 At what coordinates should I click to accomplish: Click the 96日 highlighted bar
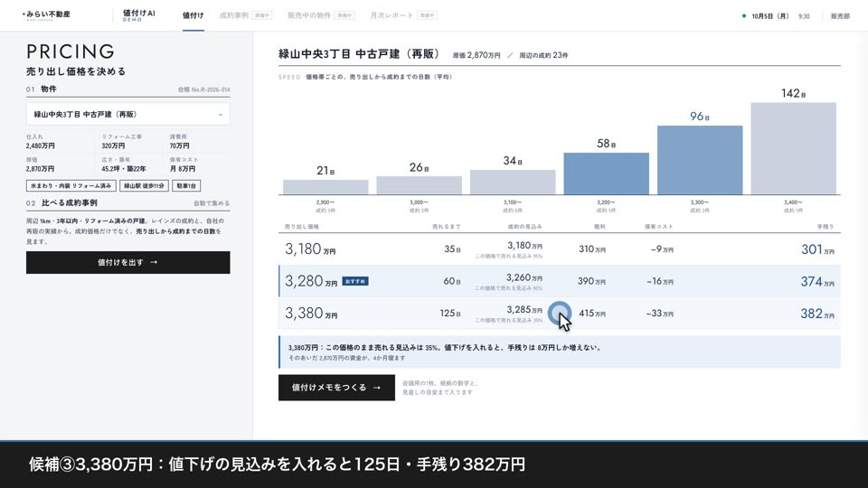[700, 160]
